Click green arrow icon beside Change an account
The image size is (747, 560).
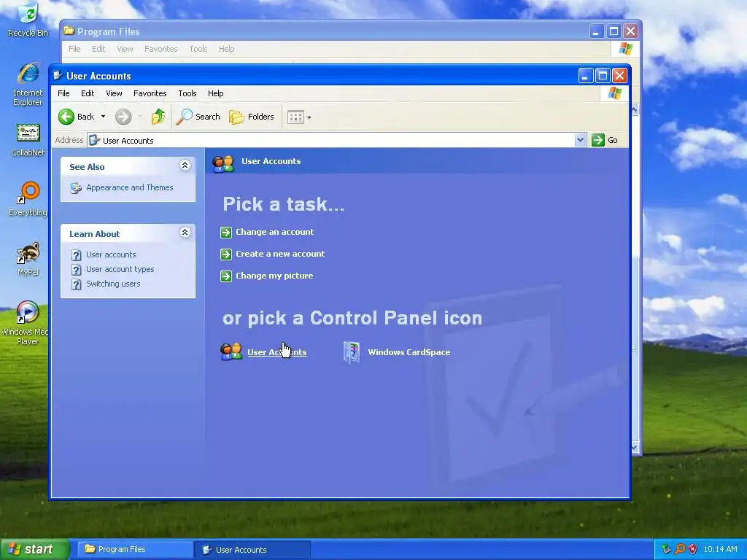click(226, 233)
